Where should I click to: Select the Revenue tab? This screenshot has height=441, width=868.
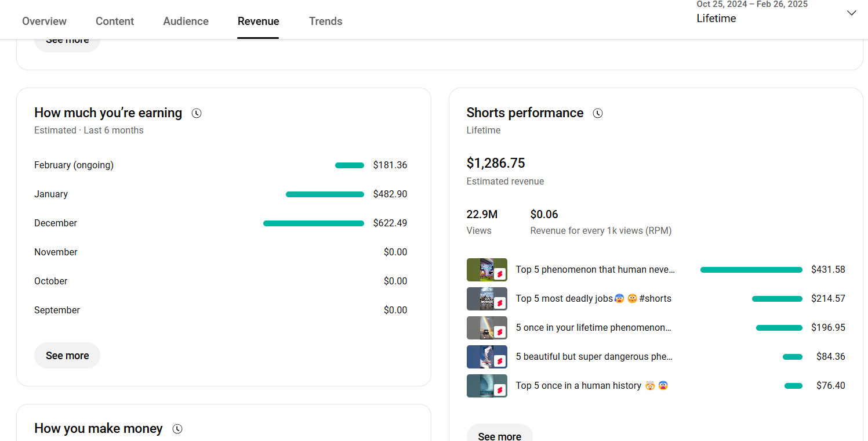point(258,21)
